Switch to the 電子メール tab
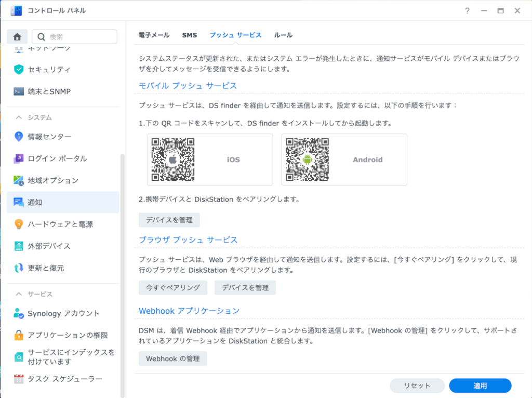This screenshot has height=398, width=532. pyautogui.click(x=154, y=35)
